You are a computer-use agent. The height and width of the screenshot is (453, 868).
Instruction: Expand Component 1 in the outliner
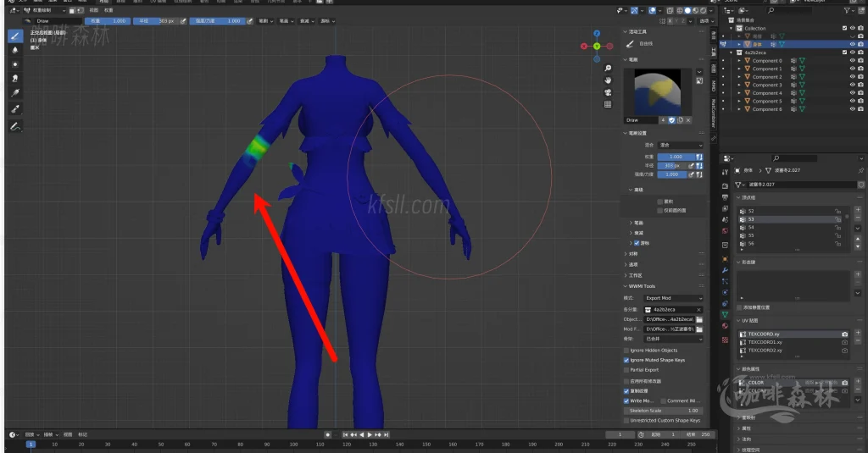click(x=739, y=69)
